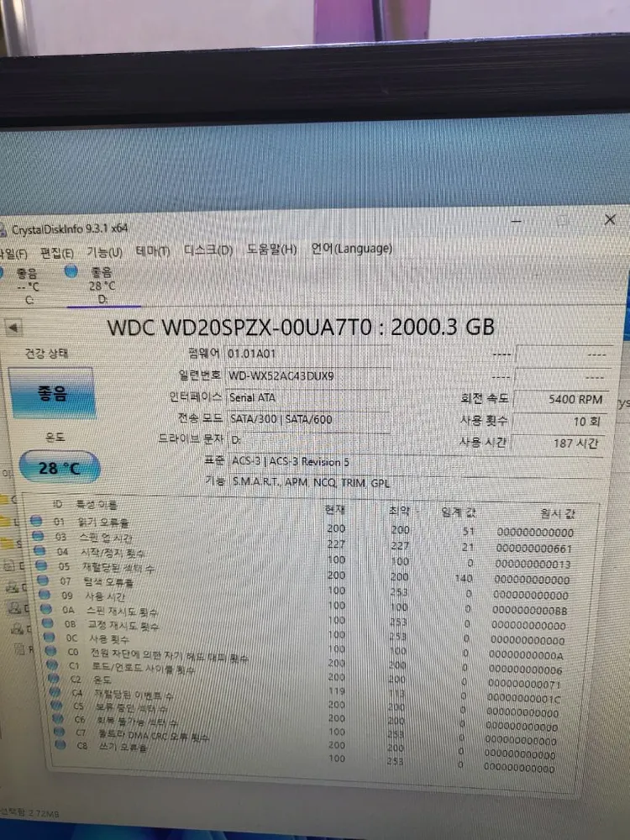Click the status dot of attribute C2
Viewport: 630px width, 840px height.
(54, 678)
